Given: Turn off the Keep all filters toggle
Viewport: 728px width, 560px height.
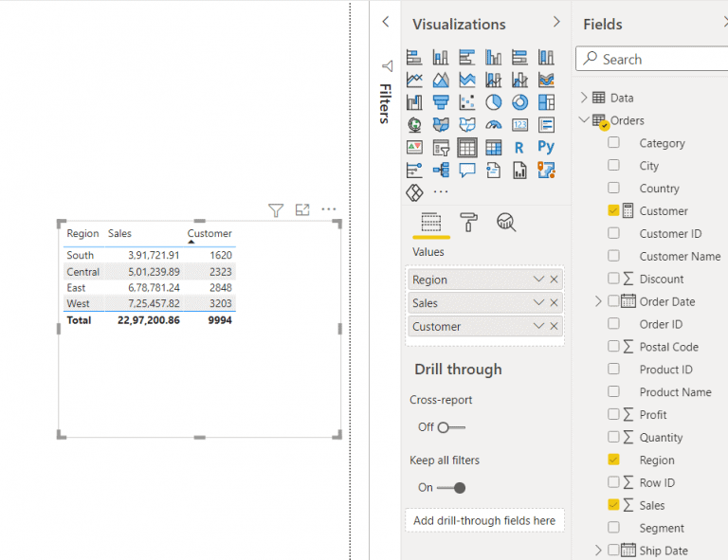Looking at the screenshot, I should (x=451, y=488).
